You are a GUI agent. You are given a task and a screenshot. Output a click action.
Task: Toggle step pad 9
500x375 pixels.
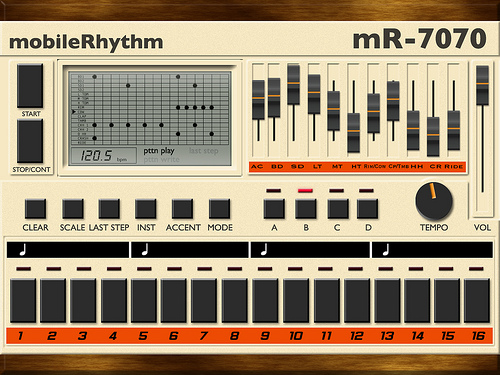(x=265, y=301)
